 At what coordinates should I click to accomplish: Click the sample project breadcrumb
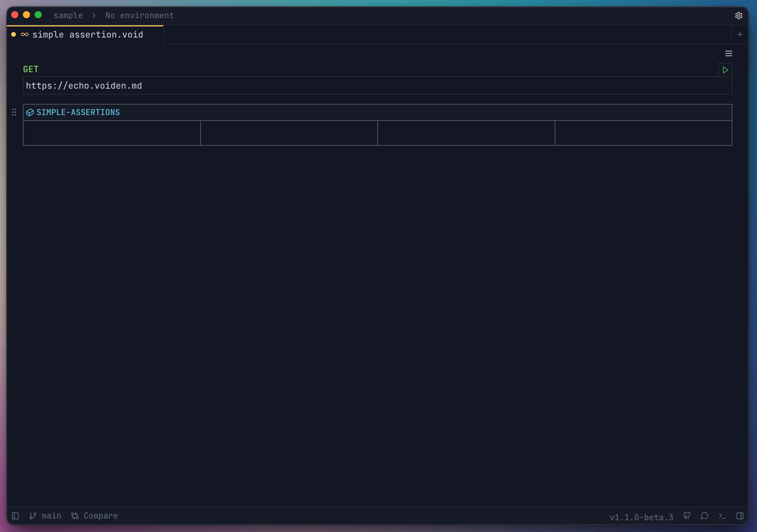tap(68, 16)
